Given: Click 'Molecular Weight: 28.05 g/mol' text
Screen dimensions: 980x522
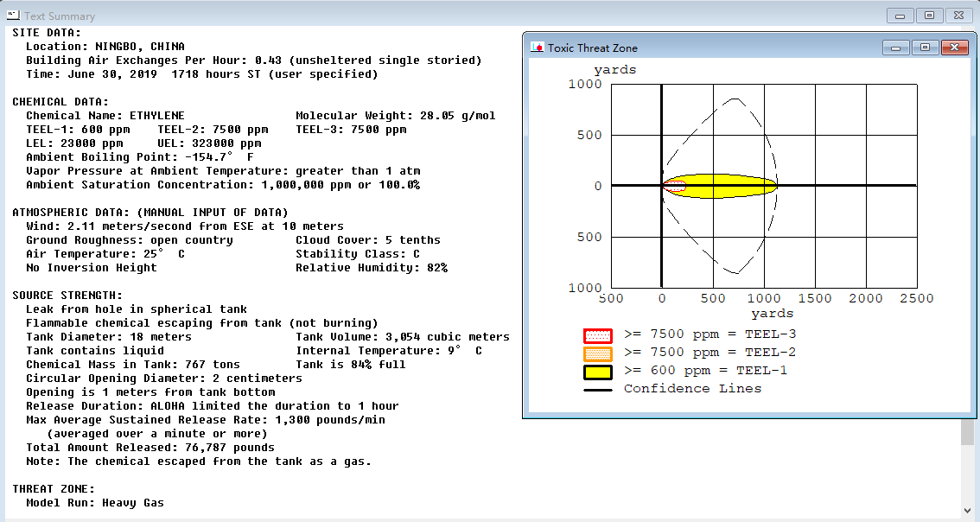Looking at the screenshot, I should (396, 115).
